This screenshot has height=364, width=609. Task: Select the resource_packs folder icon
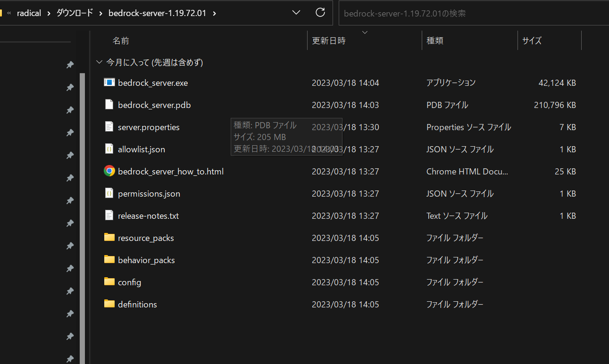pos(109,238)
